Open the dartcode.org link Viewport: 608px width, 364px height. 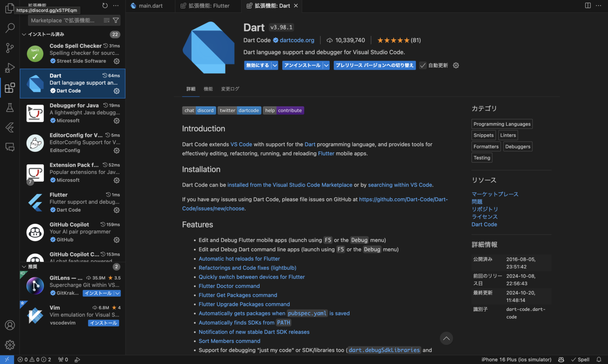(297, 40)
